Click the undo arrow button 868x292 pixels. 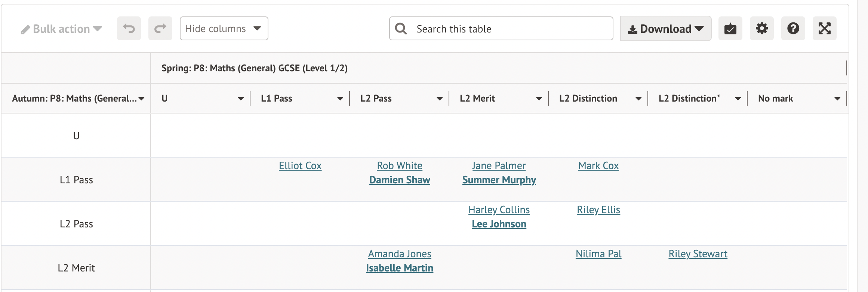129,28
